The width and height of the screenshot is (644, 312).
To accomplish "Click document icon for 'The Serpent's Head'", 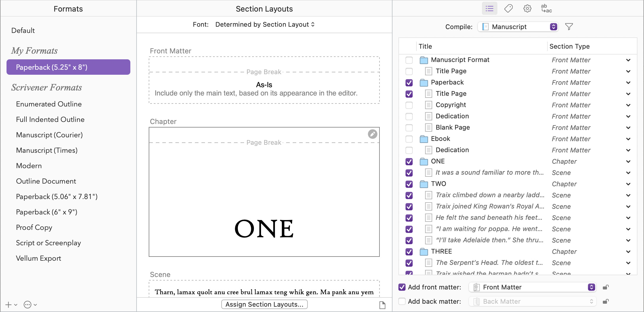I will [428, 263].
